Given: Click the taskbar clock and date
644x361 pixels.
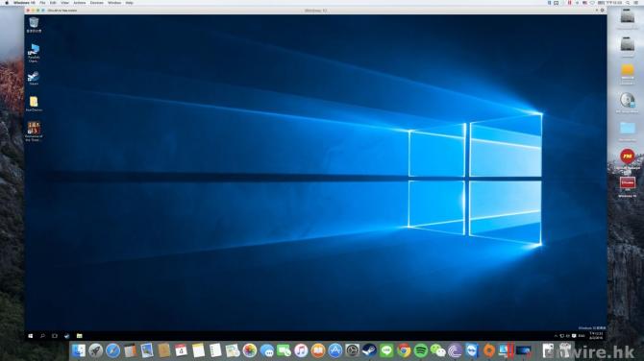Looking at the screenshot, I should coord(596,336).
